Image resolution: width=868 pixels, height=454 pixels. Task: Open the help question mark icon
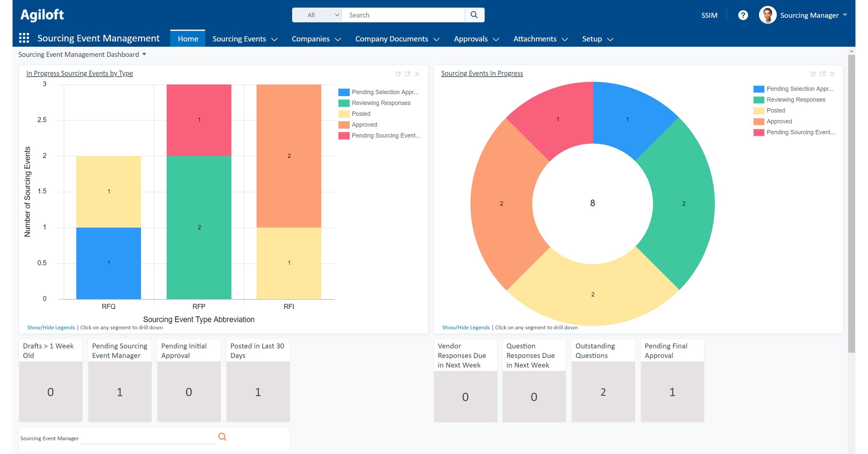tap(742, 15)
